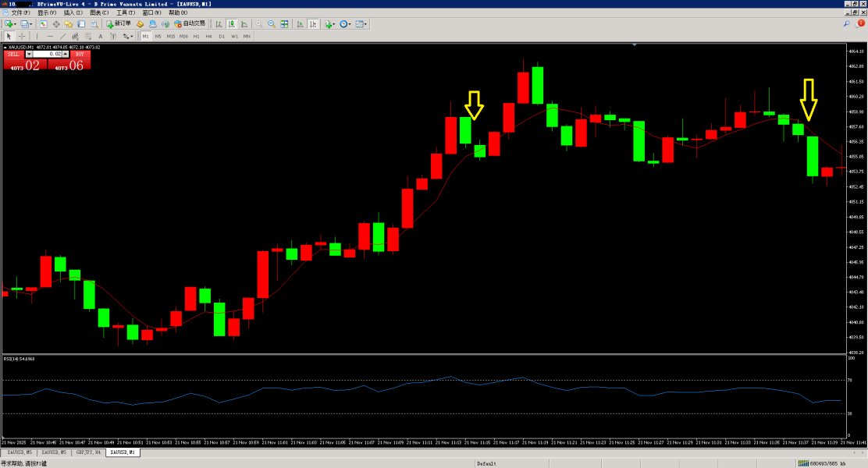
Task: Expand the Templates dropdown arrow
Action: coord(366,24)
